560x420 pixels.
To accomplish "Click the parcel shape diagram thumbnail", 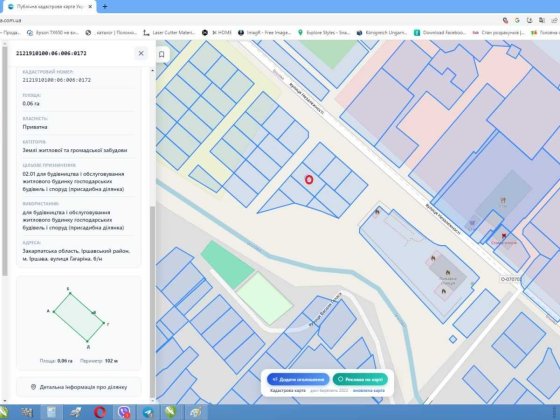I will pyautogui.click(x=79, y=317).
